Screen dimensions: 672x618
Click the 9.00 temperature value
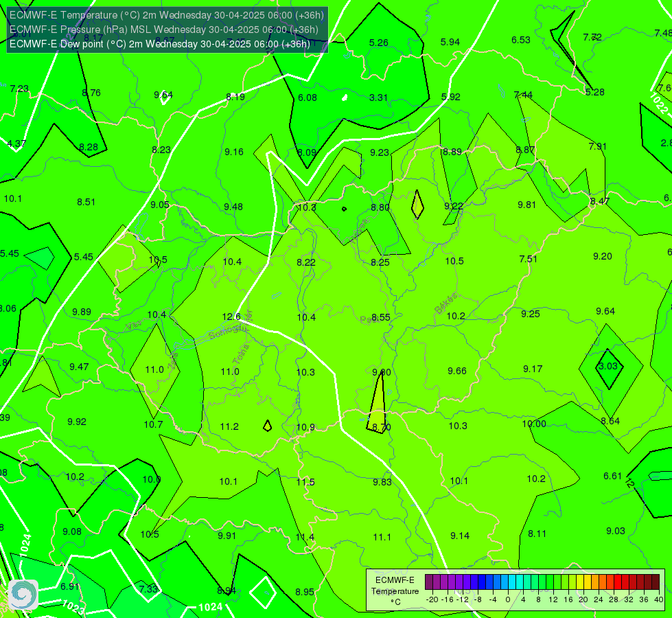[382, 372]
